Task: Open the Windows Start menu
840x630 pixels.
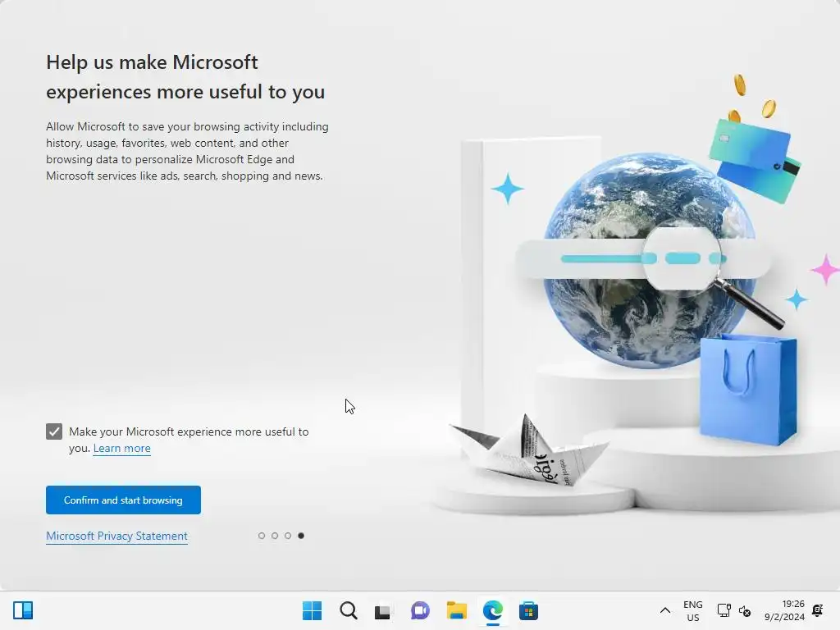Action: [x=313, y=610]
